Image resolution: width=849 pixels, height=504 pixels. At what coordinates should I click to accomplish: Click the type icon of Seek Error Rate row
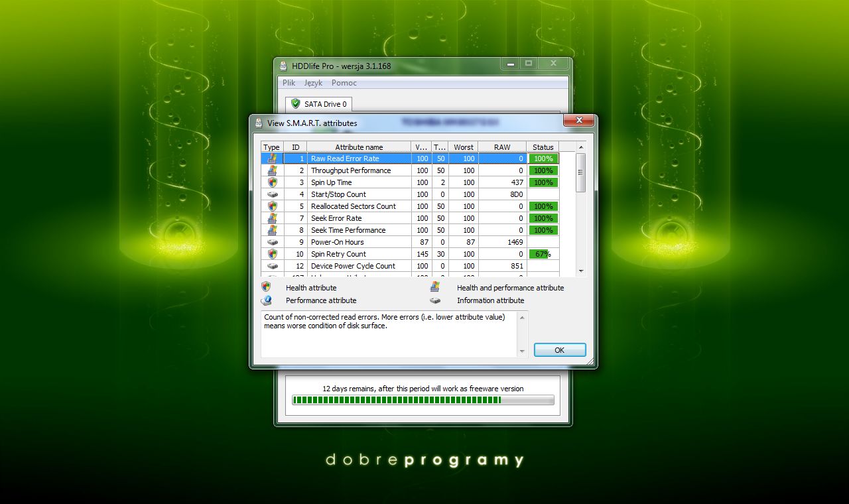point(272,218)
